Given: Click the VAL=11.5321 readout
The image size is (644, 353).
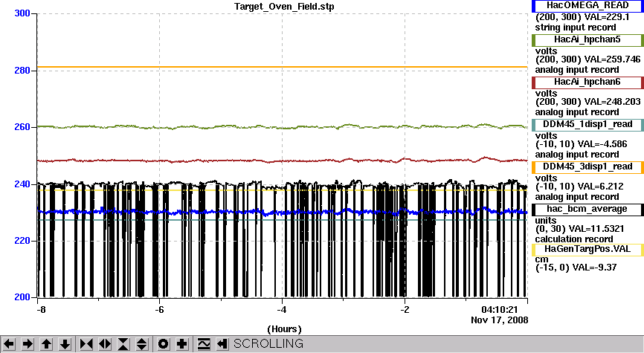Looking at the screenshot, I should tap(595, 229).
